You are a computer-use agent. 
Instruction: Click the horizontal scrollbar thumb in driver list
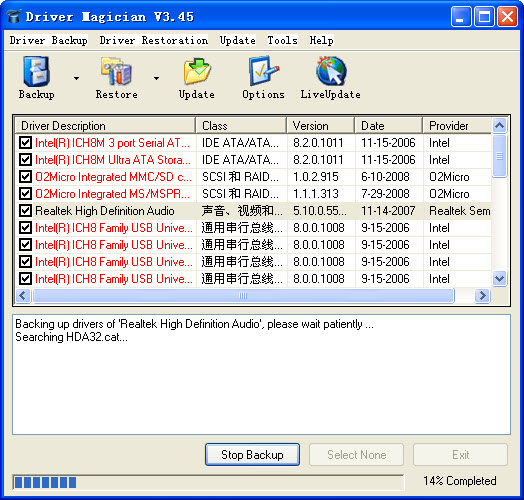coord(243,295)
